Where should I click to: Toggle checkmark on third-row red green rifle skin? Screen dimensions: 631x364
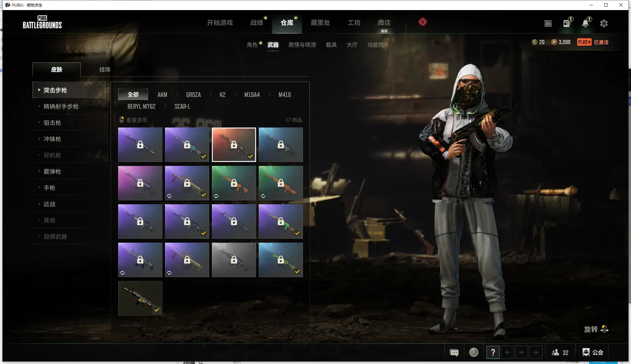pyautogui.click(x=297, y=233)
